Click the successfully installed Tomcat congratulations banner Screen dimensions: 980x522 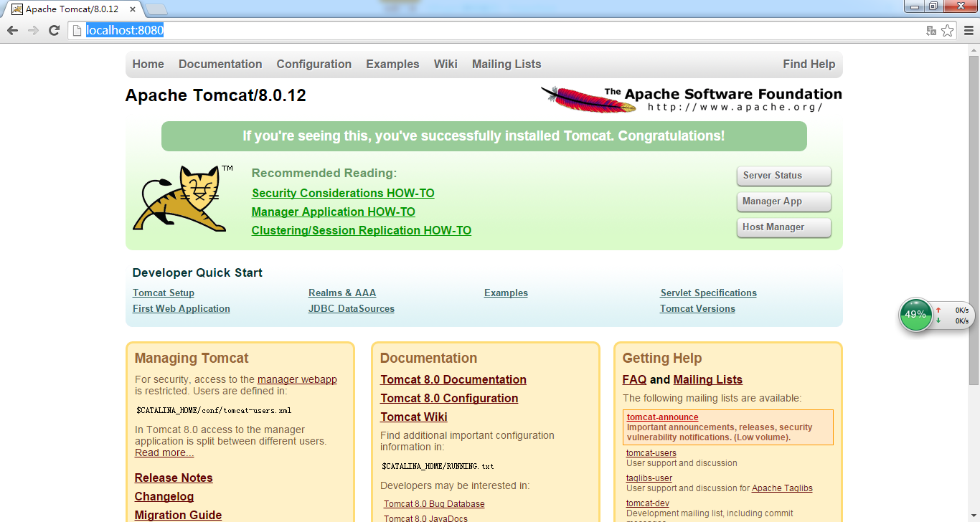(x=484, y=136)
